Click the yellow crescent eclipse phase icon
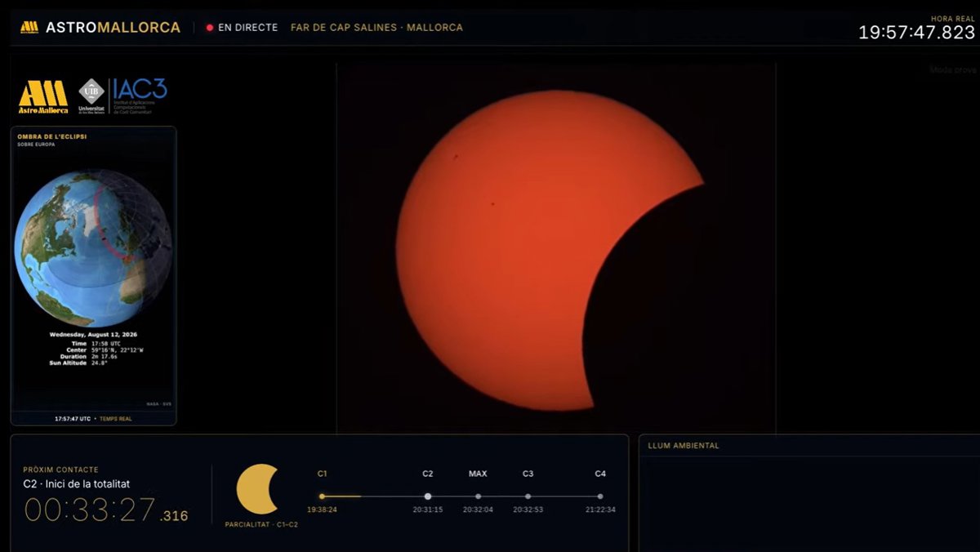The image size is (980, 552). (x=258, y=489)
